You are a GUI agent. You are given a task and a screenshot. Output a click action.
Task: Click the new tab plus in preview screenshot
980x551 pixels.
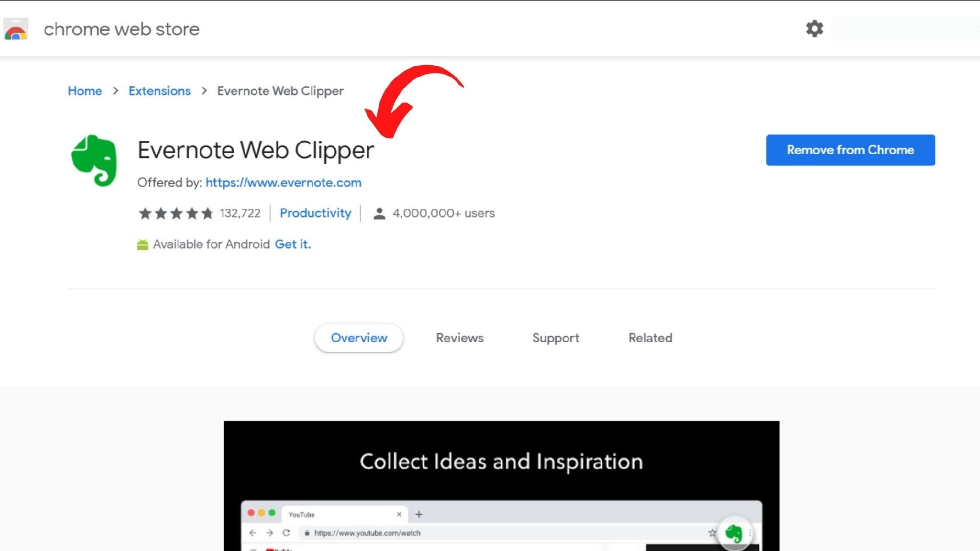pyautogui.click(x=419, y=514)
